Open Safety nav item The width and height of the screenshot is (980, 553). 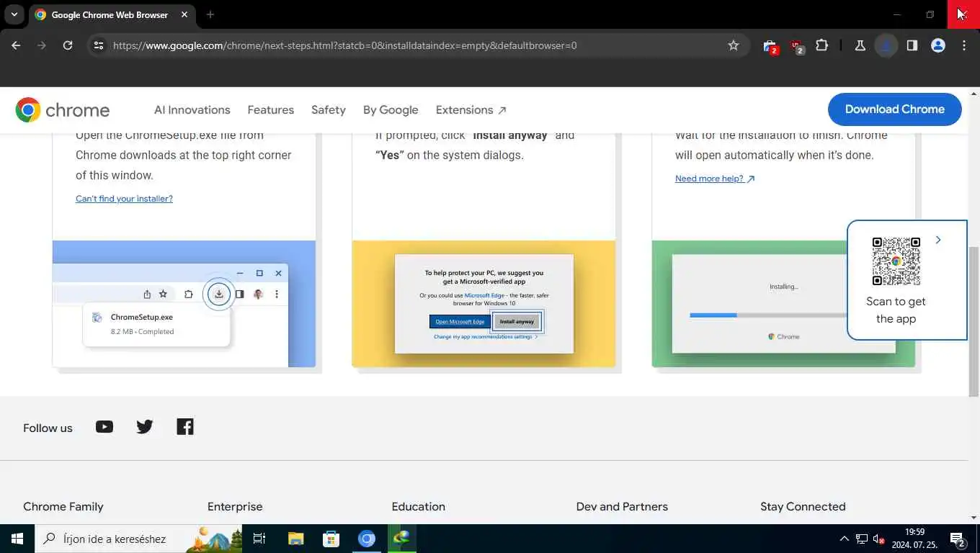point(329,110)
